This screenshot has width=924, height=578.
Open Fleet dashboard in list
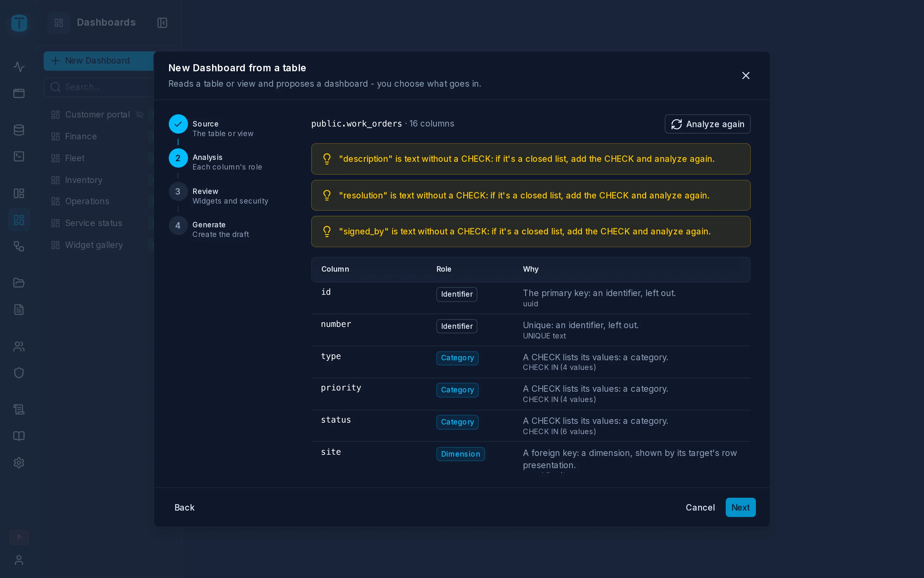[x=74, y=158]
